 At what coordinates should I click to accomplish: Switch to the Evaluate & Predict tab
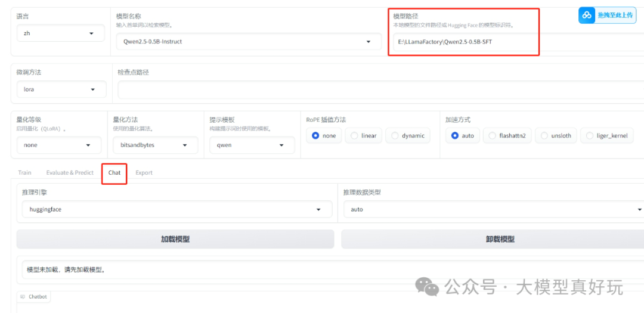pyautogui.click(x=70, y=172)
